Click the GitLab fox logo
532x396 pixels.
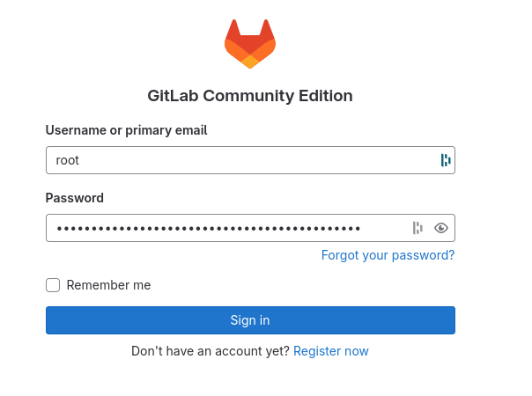tap(250, 44)
